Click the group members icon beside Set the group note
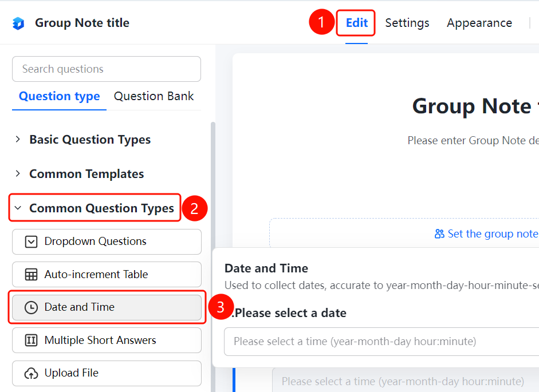 [439, 234]
